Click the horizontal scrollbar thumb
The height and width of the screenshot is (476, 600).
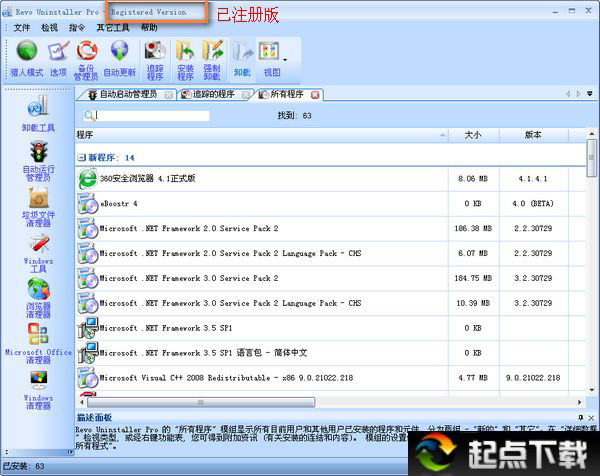tap(201, 402)
